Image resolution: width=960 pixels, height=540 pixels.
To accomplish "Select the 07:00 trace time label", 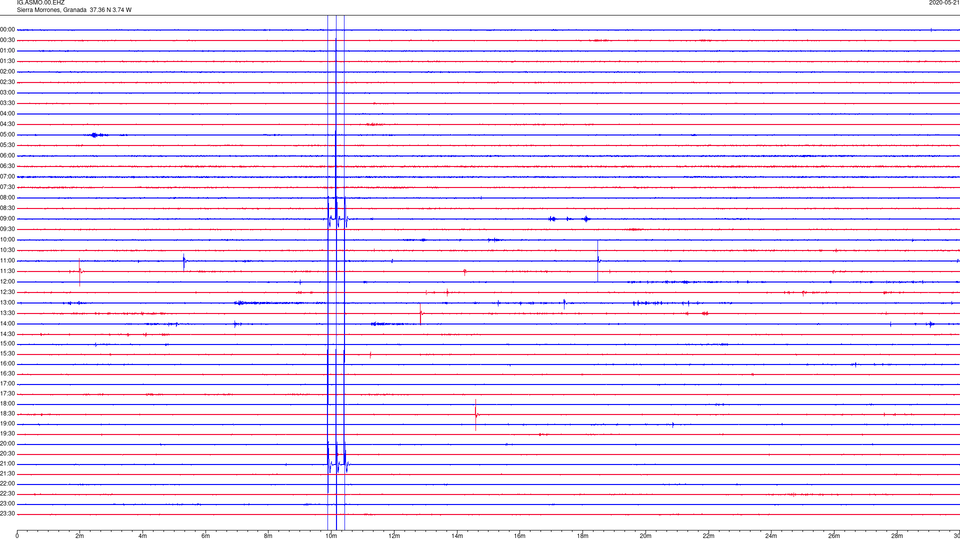I will point(7,176).
